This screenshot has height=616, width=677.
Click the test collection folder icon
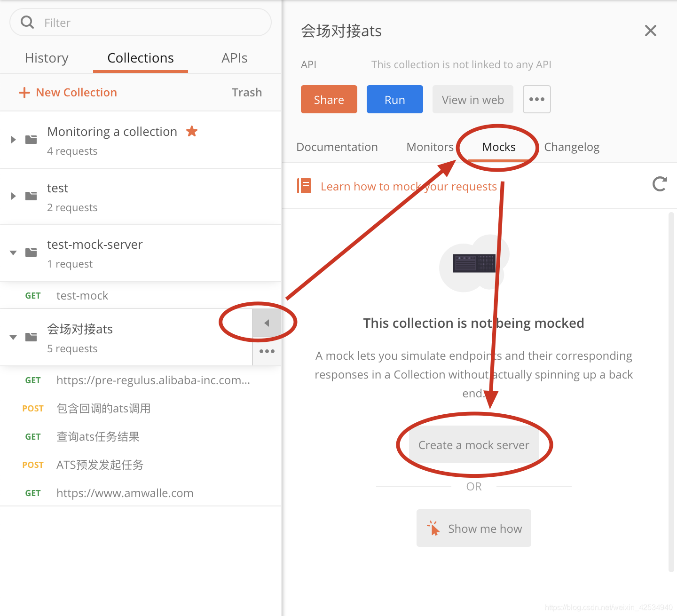(31, 196)
